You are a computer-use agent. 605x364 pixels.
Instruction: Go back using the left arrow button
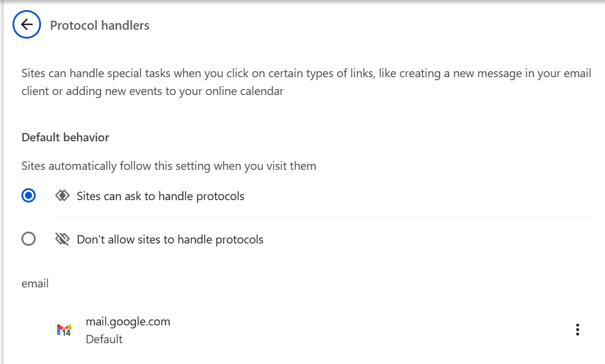coord(27,25)
